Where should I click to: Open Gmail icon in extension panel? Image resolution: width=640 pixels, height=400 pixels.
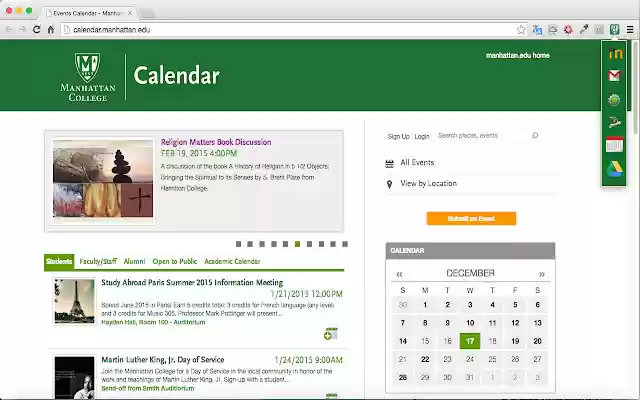614,76
